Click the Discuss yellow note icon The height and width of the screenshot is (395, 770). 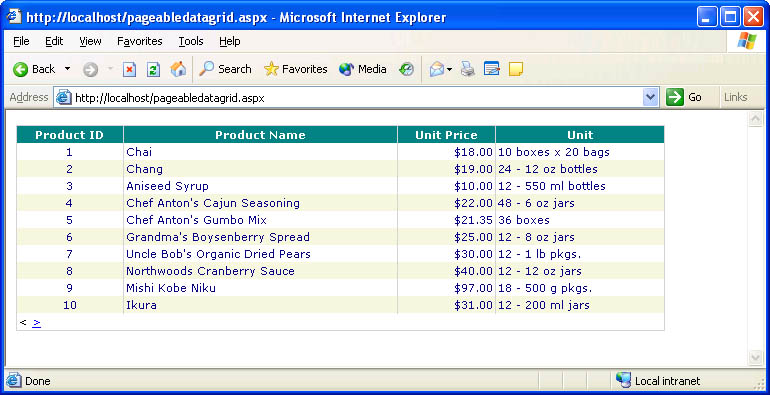coord(516,69)
